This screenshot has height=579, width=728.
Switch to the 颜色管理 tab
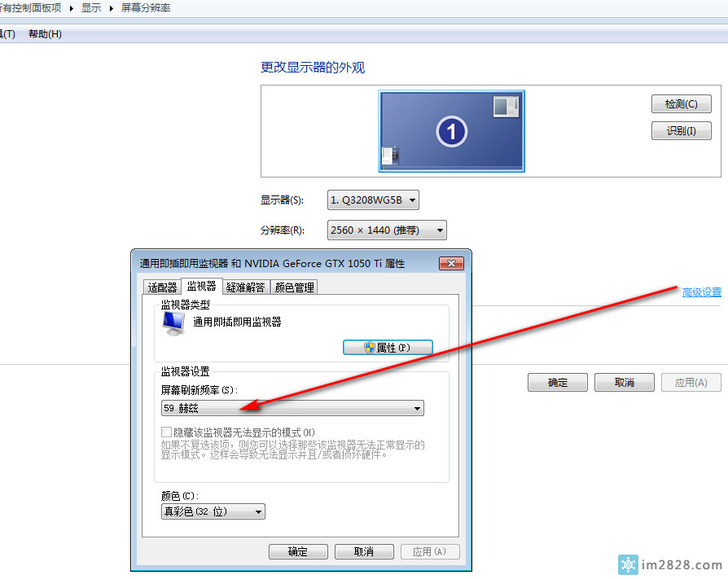(x=293, y=287)
